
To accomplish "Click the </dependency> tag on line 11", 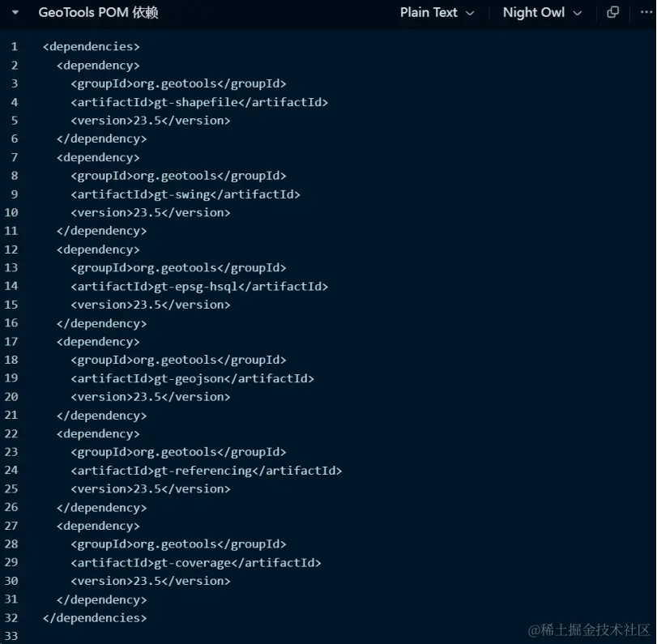I will [102, 231].
